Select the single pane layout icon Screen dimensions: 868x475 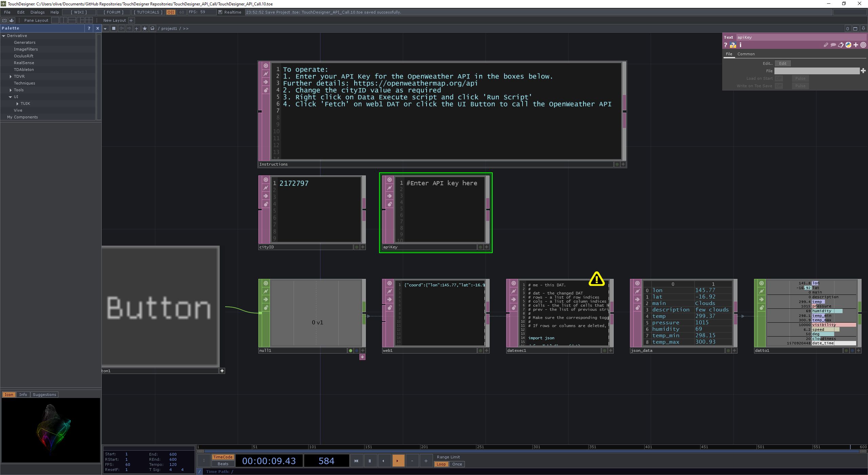(x=55, y=20)
